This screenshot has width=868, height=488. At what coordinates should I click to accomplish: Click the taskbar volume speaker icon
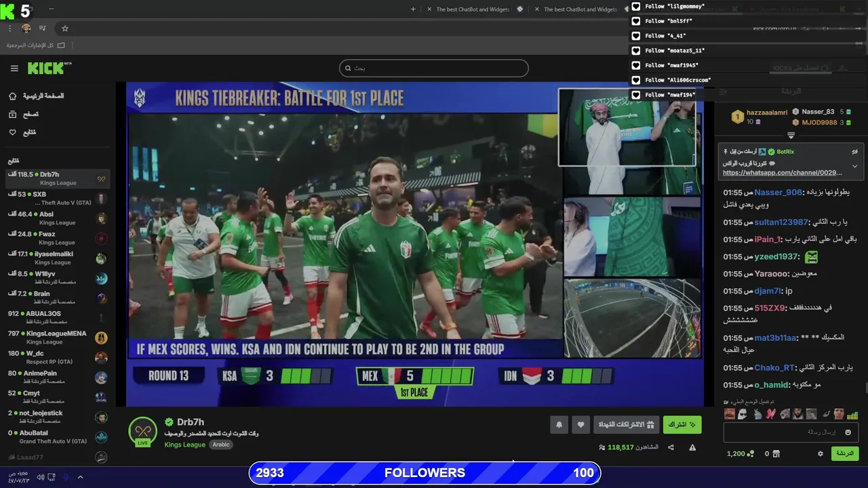40,477
